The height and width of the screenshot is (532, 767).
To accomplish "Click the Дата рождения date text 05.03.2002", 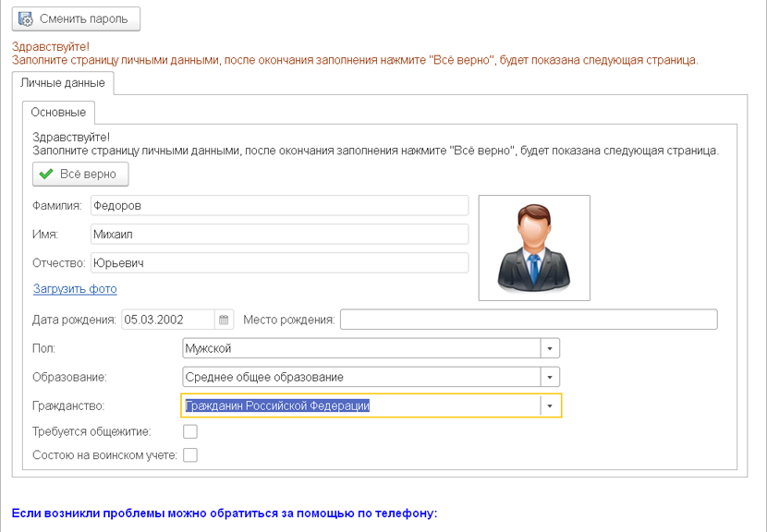I will (x=167, y=320).
